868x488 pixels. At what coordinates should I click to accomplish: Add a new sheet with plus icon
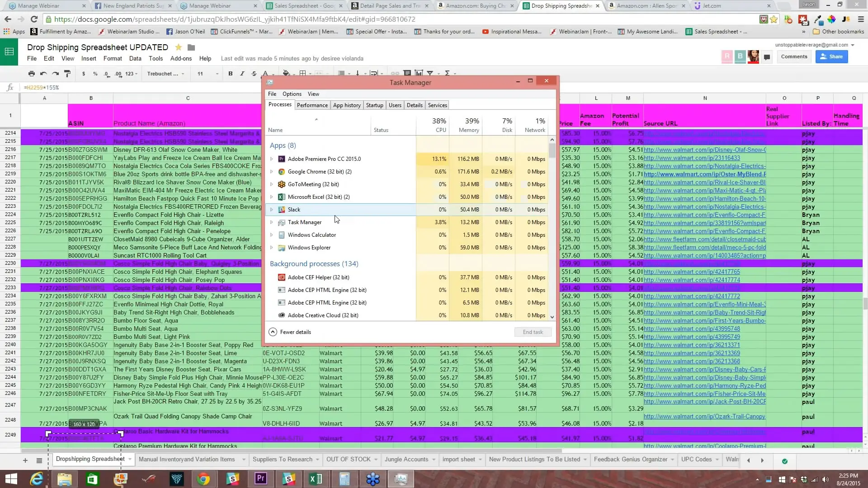point(25,460)
